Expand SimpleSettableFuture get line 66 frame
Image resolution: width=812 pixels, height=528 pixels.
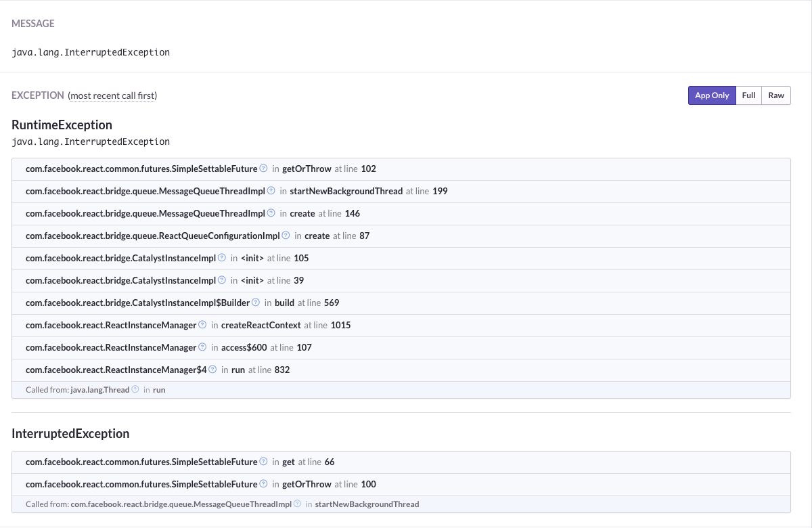[401, 462]
